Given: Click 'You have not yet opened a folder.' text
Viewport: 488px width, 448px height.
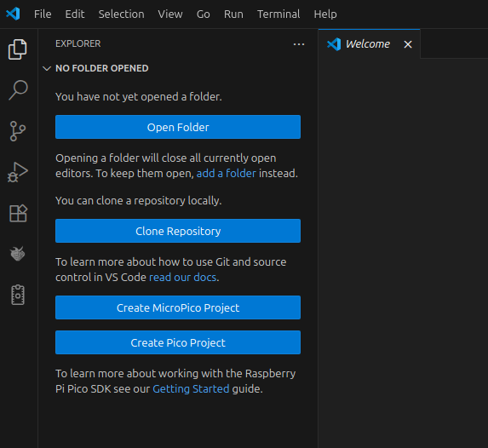Looking at the screenshot, I should tap(139, 97).
